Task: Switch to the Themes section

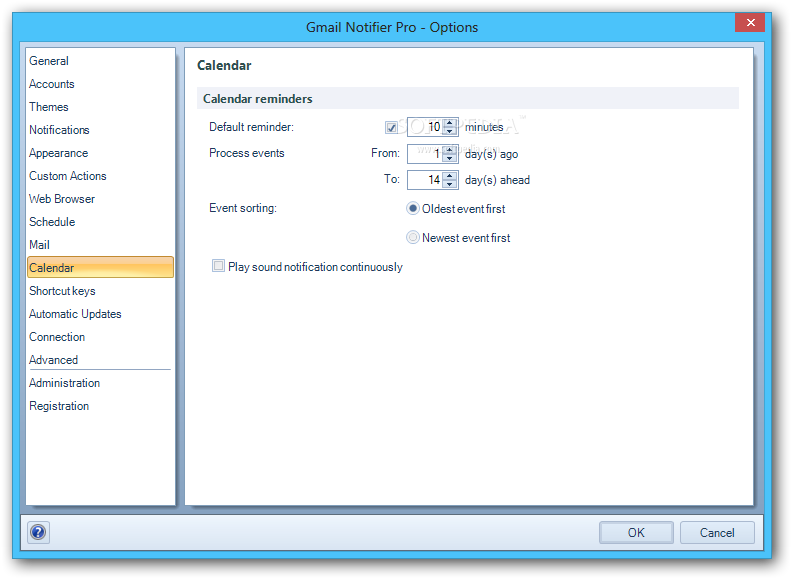Action: pyautogui.click(x=48, y=107)
